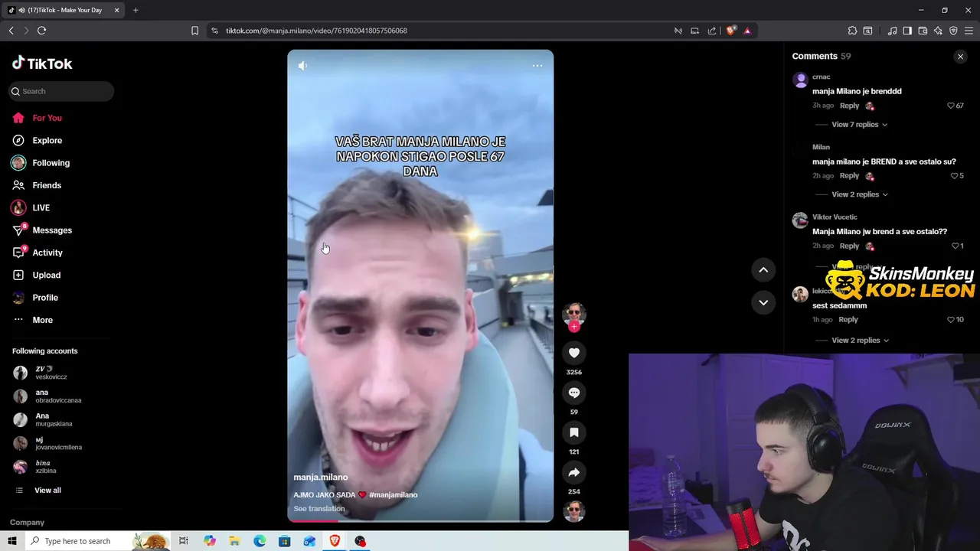This screenshot has height=551, width=980.
Task: Follow creator via the red plus badge
Action: 574,327
